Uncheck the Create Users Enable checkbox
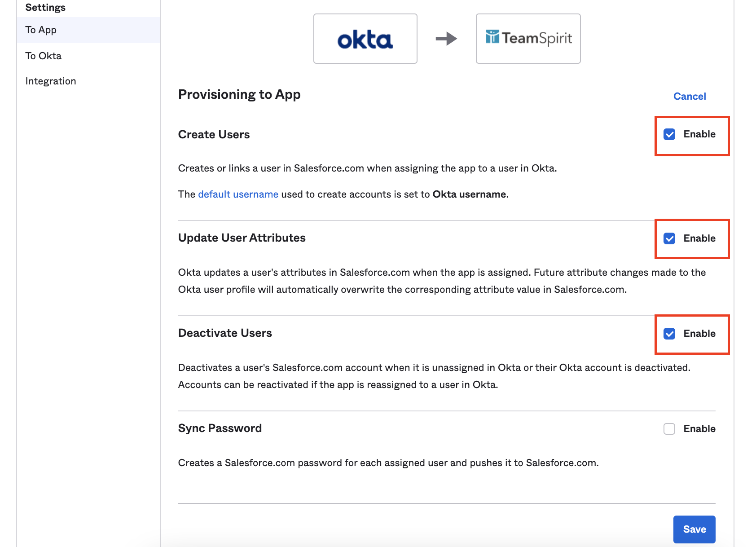Screen dimensions: 756x547 click(x=669, y=134)
